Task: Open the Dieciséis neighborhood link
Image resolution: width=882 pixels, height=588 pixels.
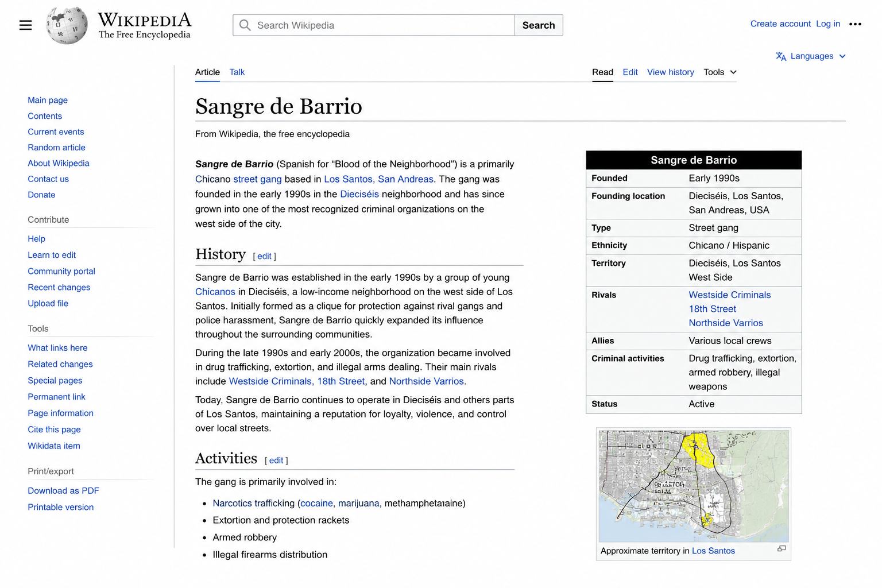Action: pos(359,194)
